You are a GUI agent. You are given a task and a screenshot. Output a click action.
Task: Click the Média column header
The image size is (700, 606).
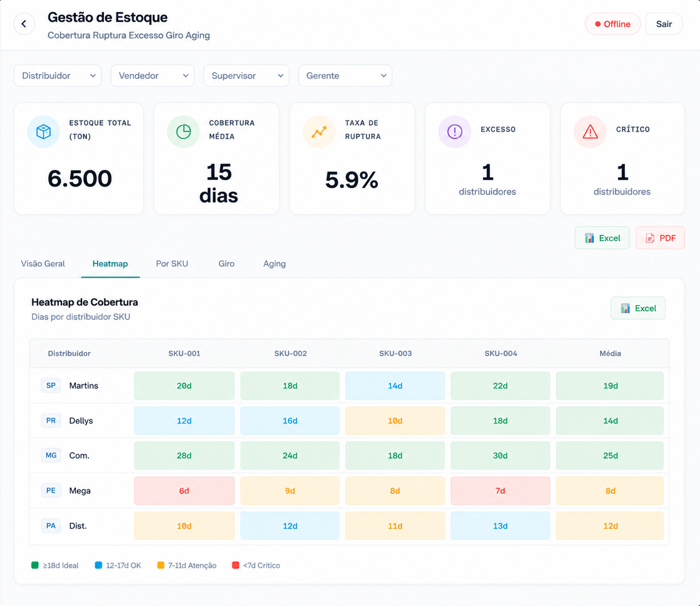610,353
